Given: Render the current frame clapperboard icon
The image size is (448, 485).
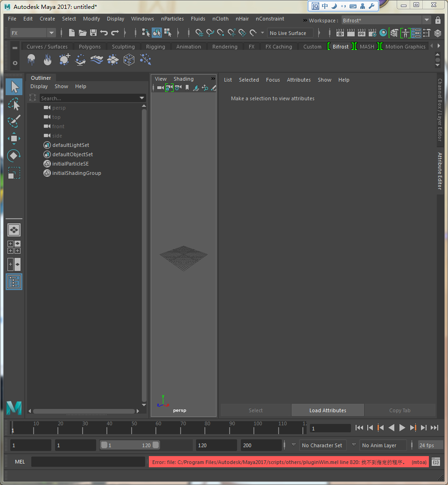Looking at the screenshot, I should [351, 33].
